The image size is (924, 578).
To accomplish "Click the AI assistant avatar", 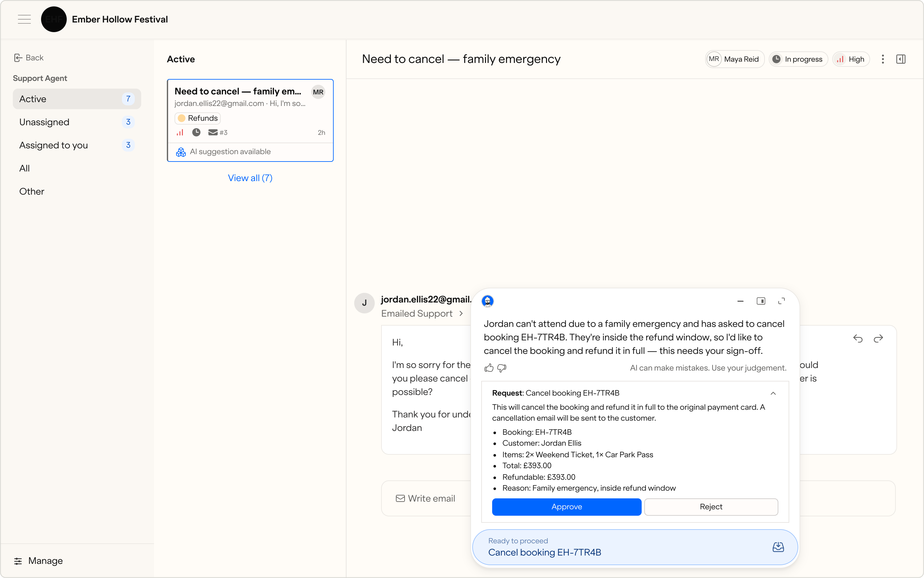I will click(x=488, y=301).
